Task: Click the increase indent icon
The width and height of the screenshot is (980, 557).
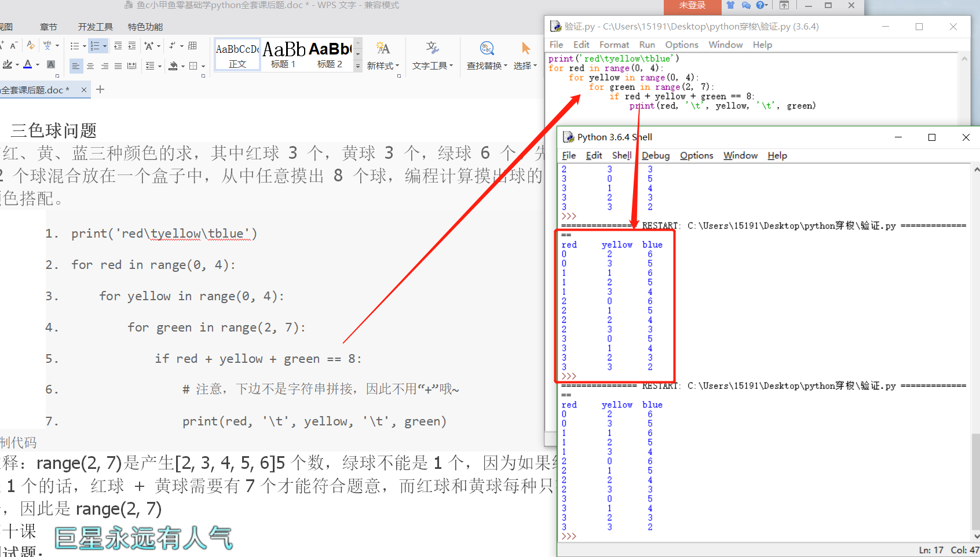Action: pos(132,46)
